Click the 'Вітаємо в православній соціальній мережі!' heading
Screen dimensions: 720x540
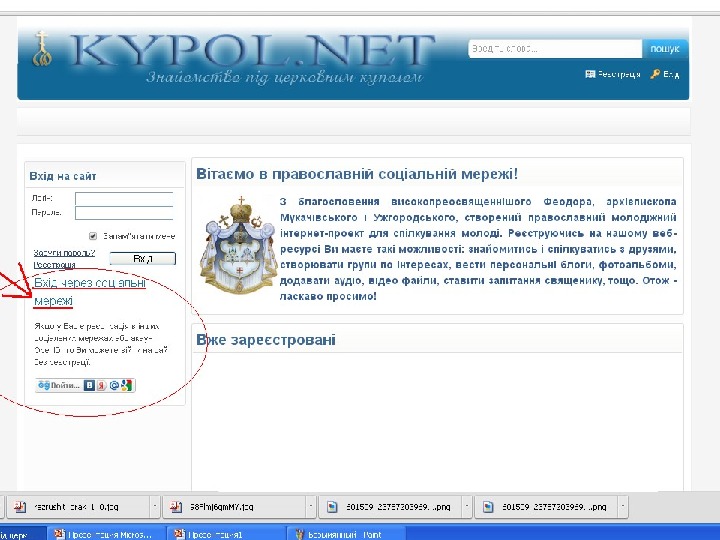357,174
